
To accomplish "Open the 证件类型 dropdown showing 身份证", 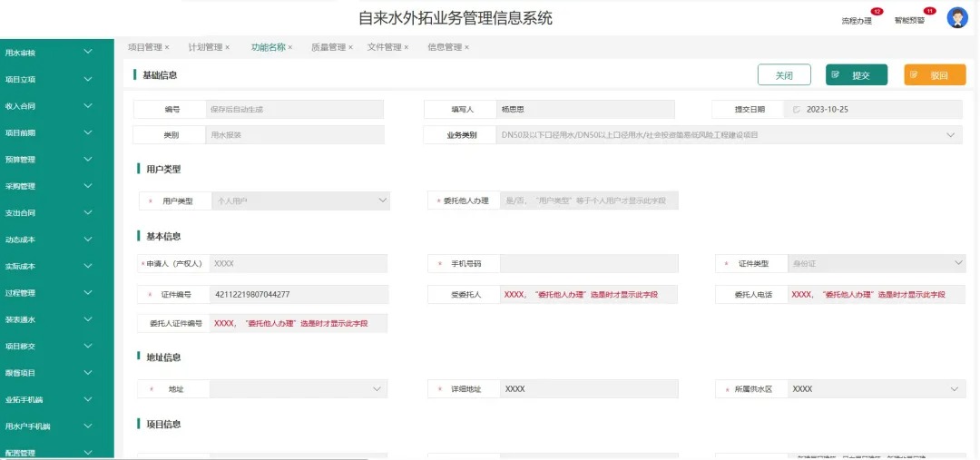I will pos(877,264).
